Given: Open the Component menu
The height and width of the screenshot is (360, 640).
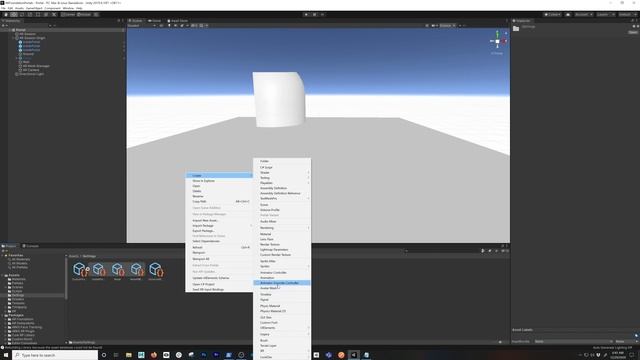Looking at the screenshot, I should coord(52,8).
